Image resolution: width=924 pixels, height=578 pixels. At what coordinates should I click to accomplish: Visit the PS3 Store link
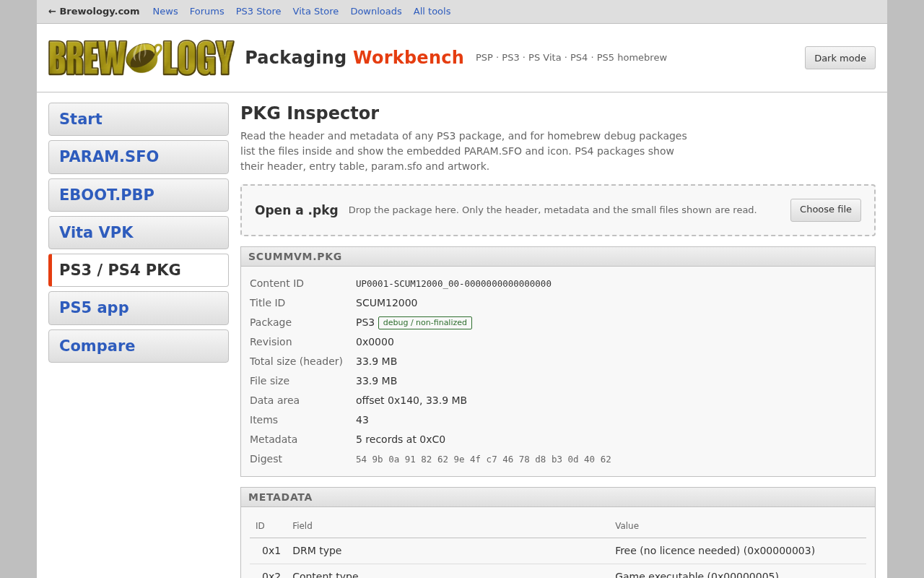[258, 12]
